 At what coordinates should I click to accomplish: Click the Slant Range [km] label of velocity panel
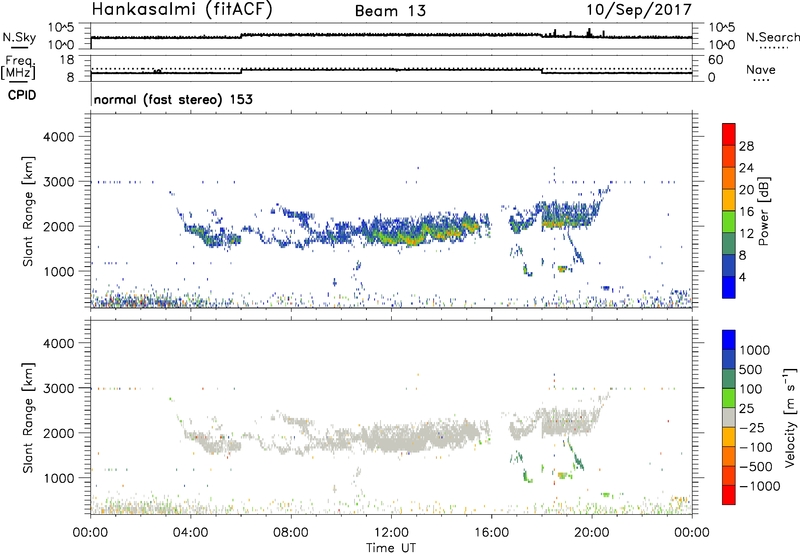(28, 418)
